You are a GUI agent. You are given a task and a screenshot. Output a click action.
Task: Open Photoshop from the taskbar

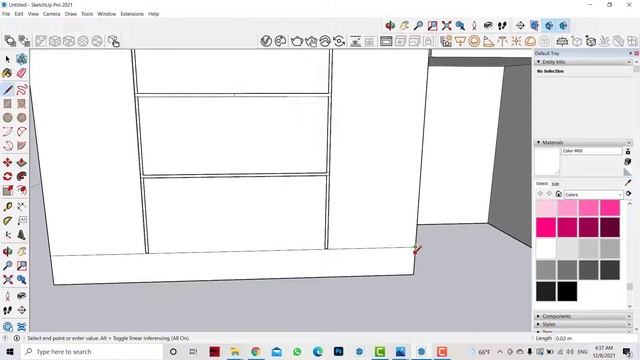[x=338, y=351]
